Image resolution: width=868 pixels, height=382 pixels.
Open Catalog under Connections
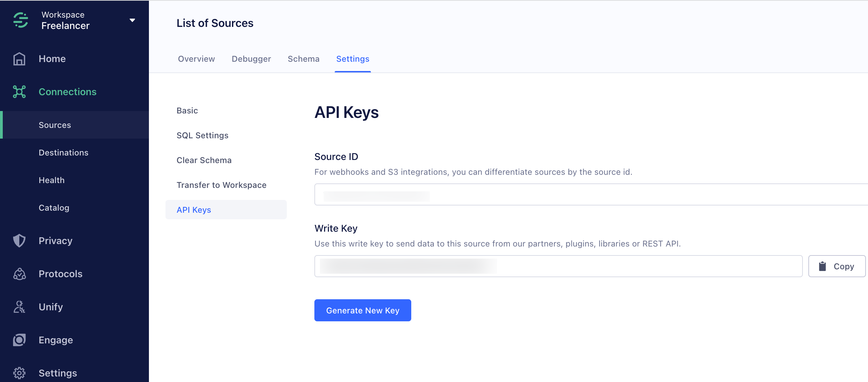tap(54, 208)
